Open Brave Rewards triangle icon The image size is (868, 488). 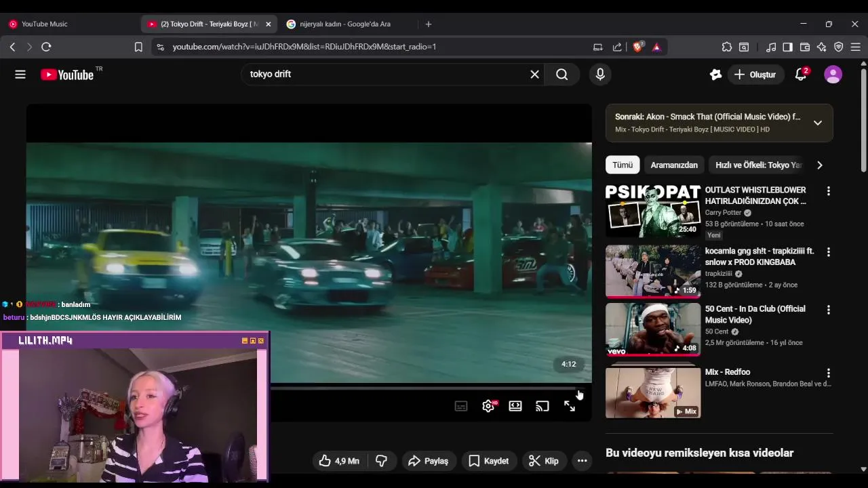coord(656,47)
